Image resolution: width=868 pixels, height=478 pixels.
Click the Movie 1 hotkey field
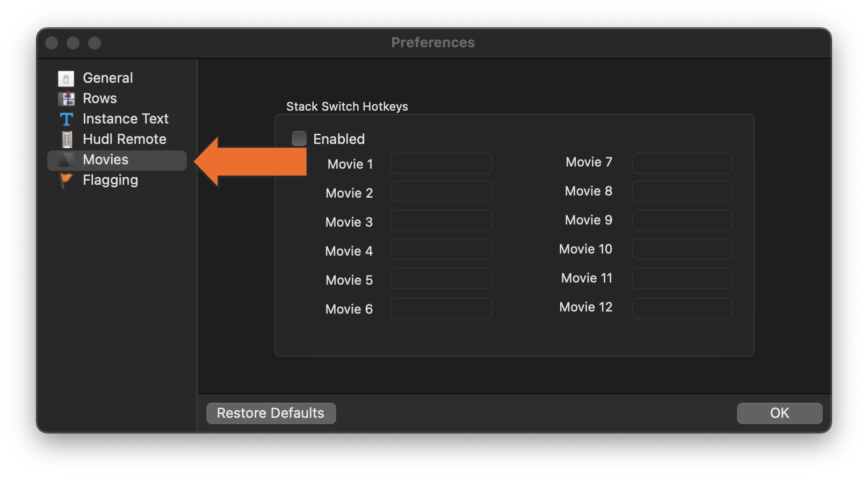(x=442, y=163)
